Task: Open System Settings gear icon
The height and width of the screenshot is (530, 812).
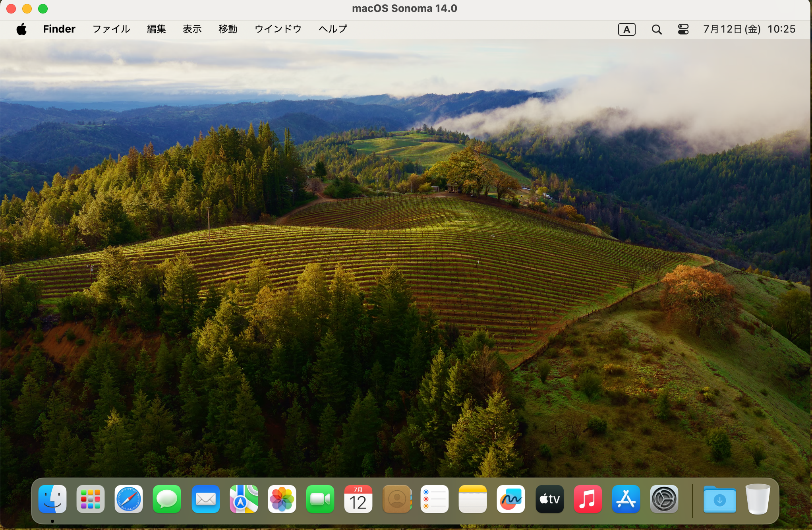Action: point(664,499)
